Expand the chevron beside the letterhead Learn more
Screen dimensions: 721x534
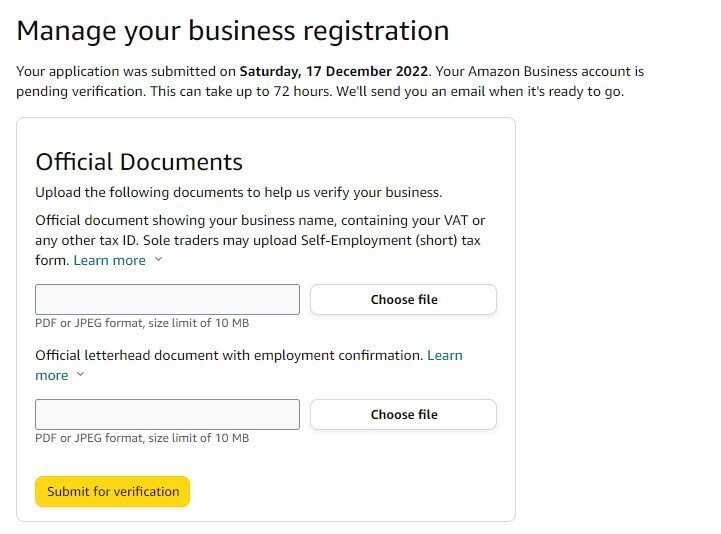coord(81,376)
